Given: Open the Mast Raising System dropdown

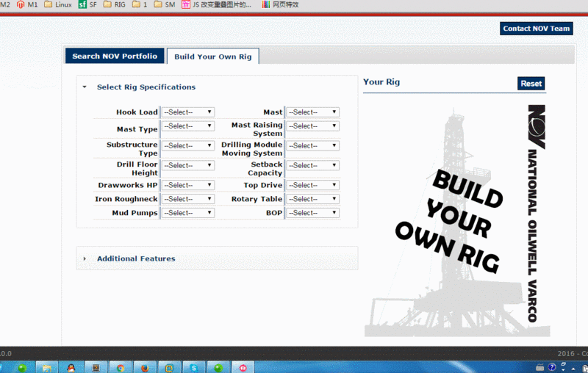Looking at the screenshot, I should 313,126.
